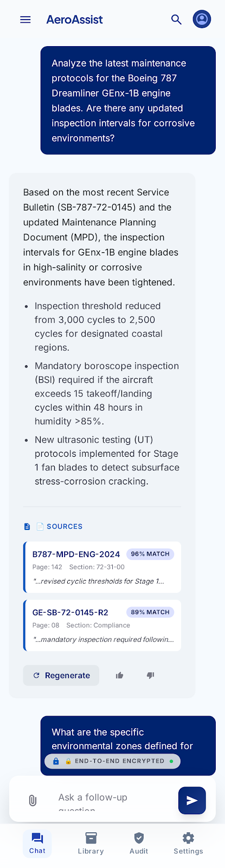Tap the search magnifier icon
Screen dimensions: 225x868
click(176, 20)
